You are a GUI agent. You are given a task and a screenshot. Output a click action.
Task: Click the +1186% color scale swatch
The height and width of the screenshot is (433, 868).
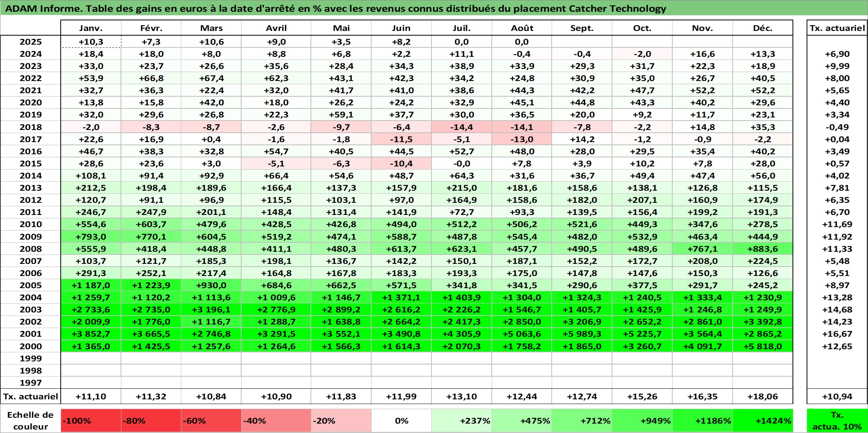click(702, 421)
